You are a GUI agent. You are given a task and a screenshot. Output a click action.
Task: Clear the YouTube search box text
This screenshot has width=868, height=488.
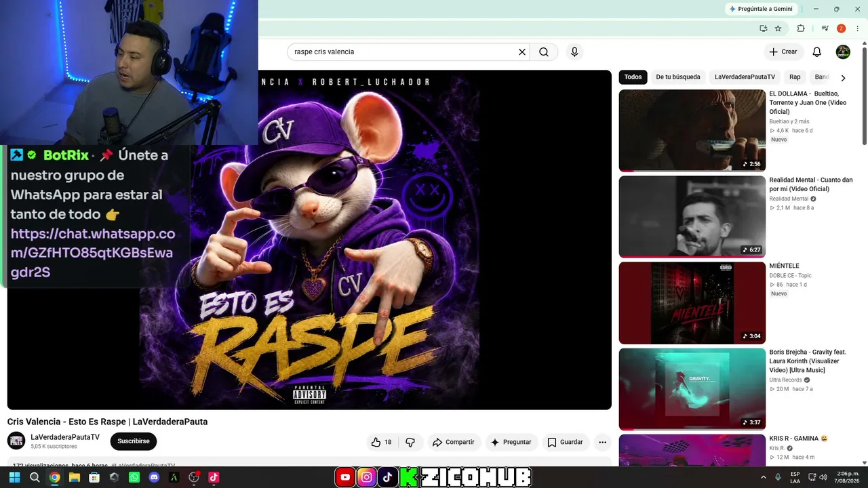(522, 52)
